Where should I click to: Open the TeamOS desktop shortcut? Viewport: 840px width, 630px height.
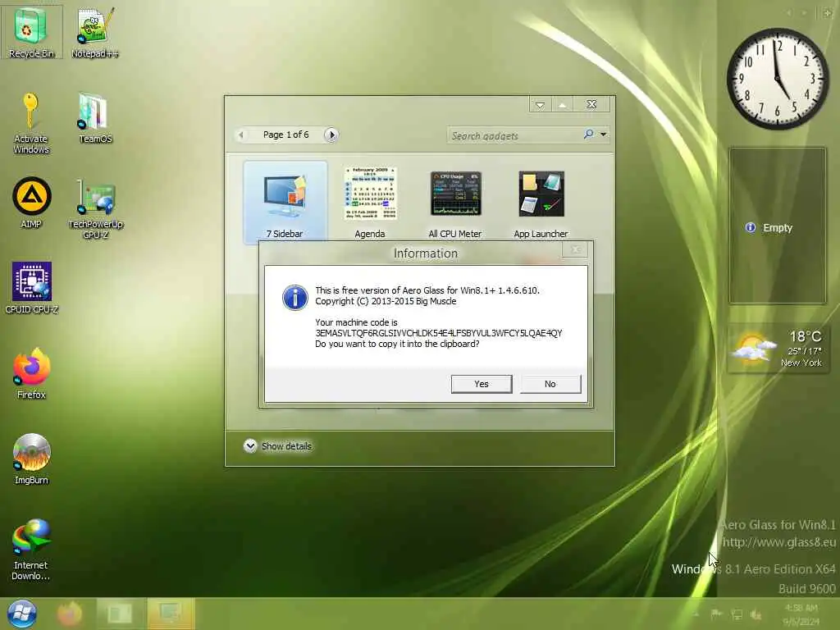tap(95, 118)
